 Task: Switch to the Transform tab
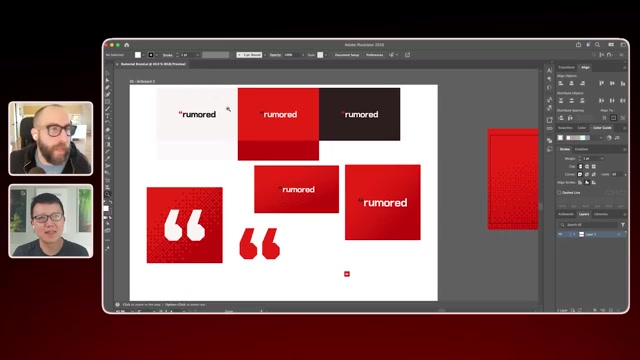pos(566,67)
